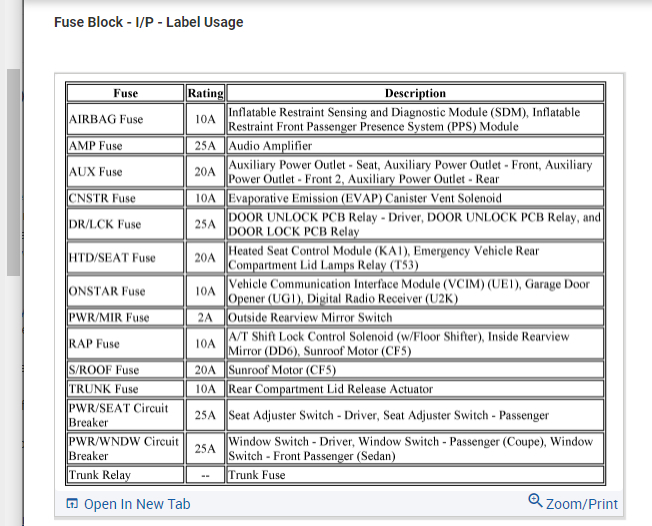Click the '--' rating for Trunk Relay

tap(205, 475)
